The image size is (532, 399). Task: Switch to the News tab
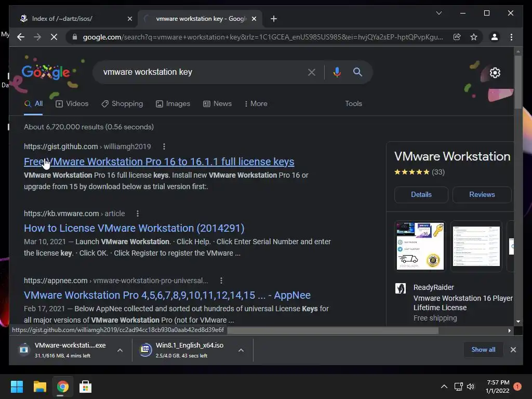pos(218,104)
